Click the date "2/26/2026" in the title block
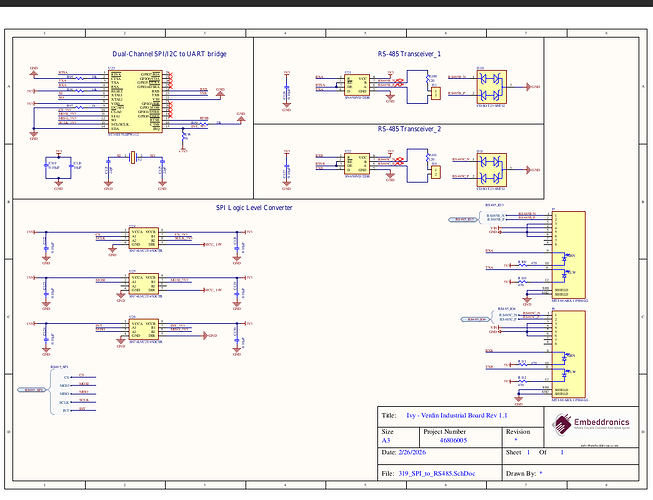 [412, 452]
